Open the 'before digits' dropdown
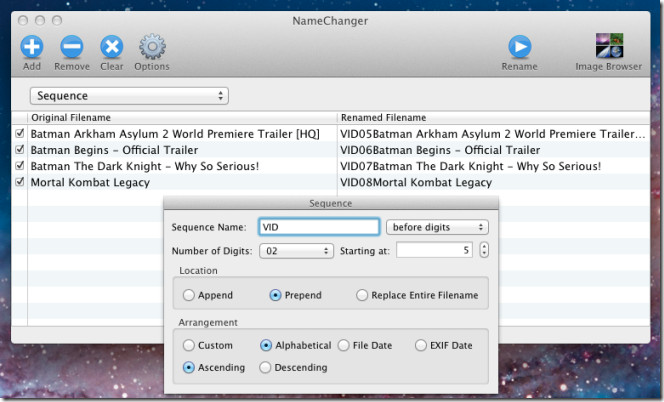The width and height of the screenshot is (664, 402). 437,227
